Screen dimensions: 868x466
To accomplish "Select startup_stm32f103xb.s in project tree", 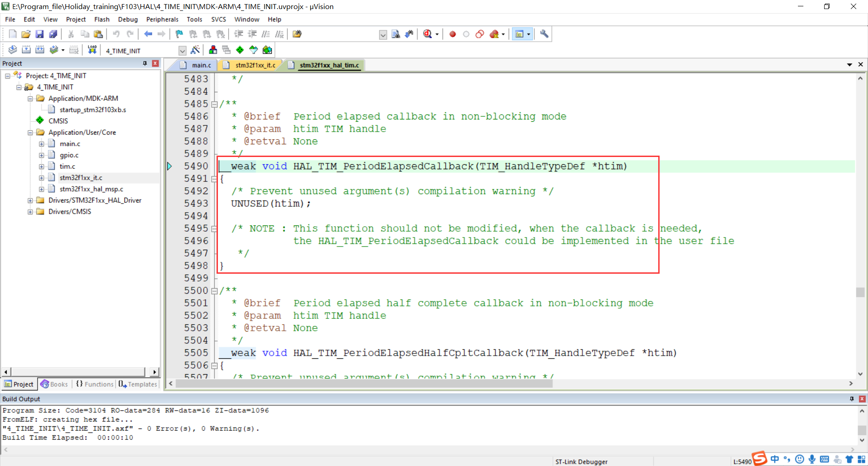I will click(93, 110).
